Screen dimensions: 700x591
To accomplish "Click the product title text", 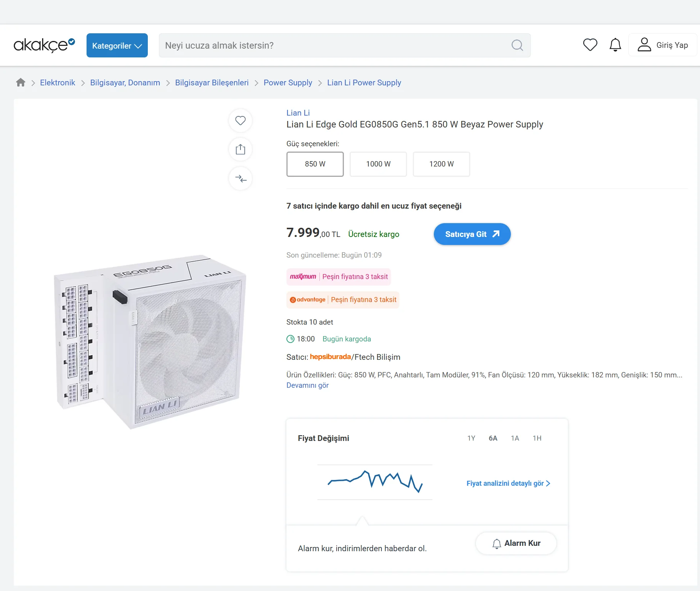I will click(415, 124).
